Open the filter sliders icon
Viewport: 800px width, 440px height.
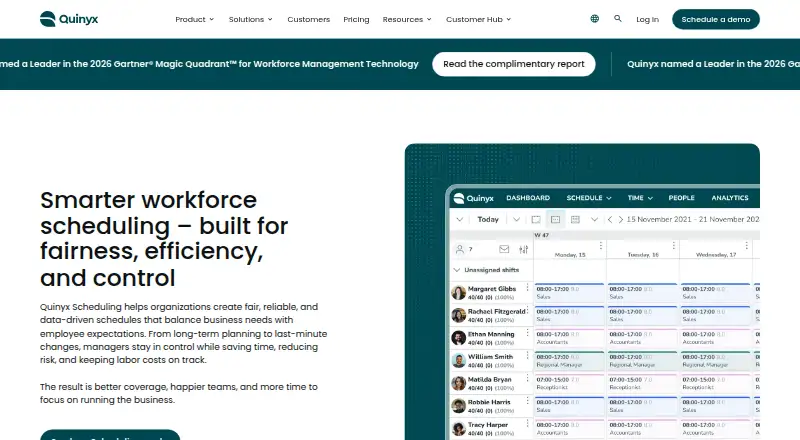tap(523, 249)
